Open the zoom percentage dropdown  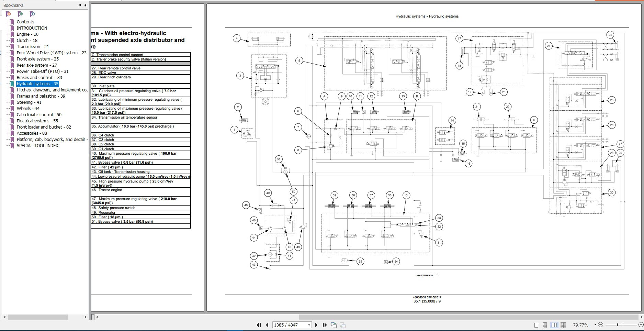click(595, 324)
